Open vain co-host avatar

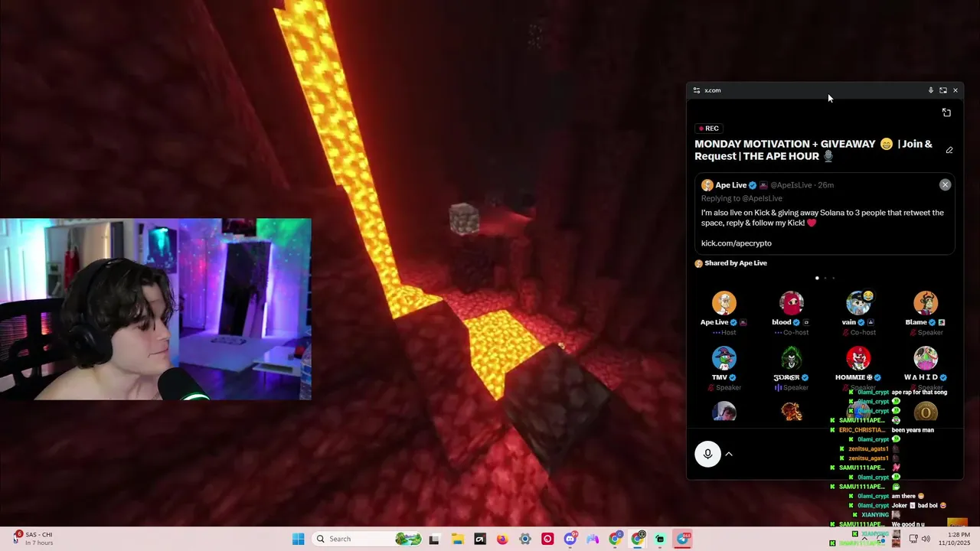858,303
